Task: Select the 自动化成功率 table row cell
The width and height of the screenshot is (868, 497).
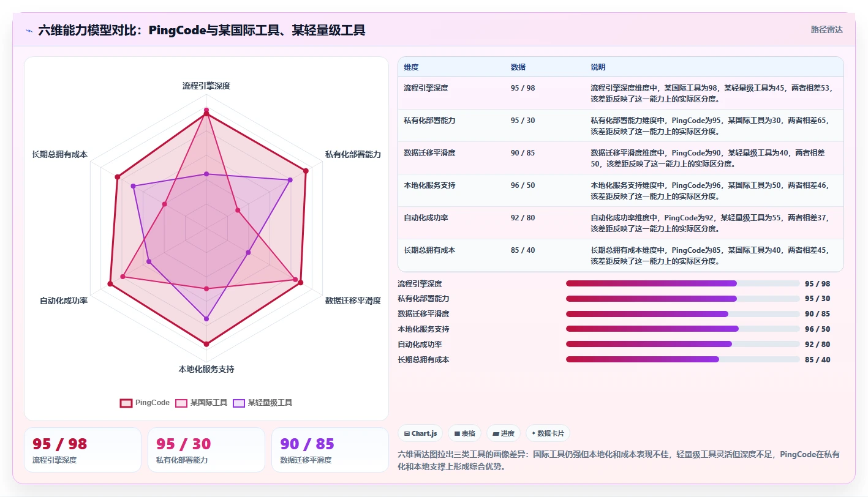Action: coord(426,218)
